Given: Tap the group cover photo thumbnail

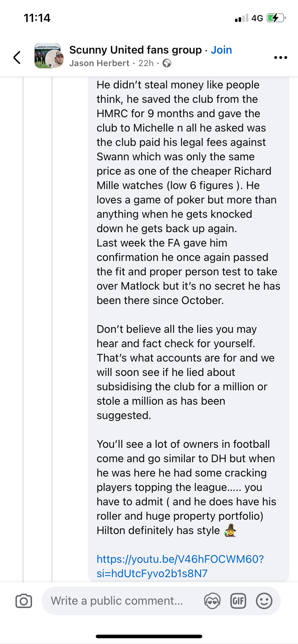Looking at the screenshot, I should (x=43, y=54).
